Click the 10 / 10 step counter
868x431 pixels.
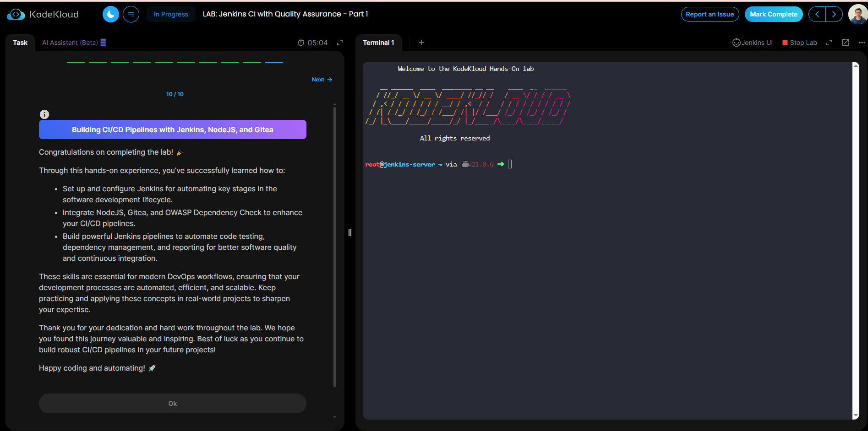[175, 94]
